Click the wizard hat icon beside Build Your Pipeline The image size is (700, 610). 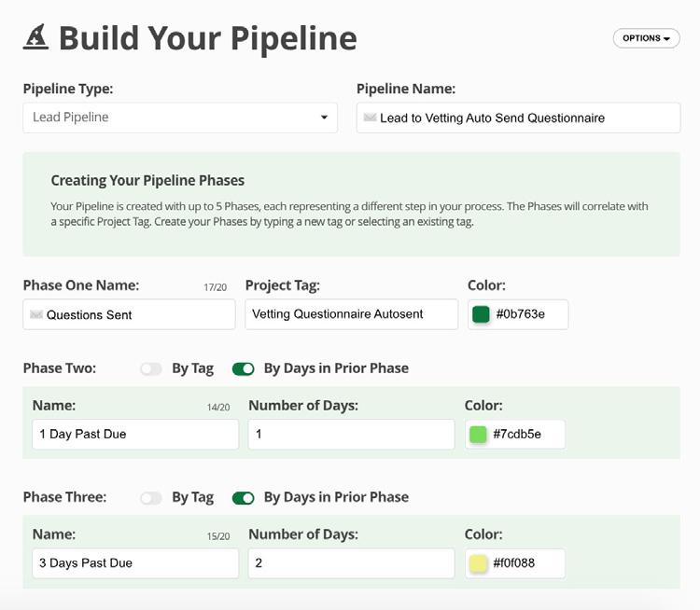[x=35, y=37]
